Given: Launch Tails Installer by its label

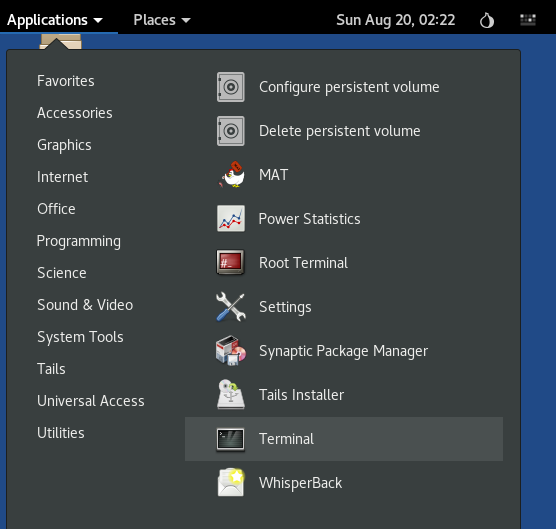Looking at the screenshot, I should point(301,395).
